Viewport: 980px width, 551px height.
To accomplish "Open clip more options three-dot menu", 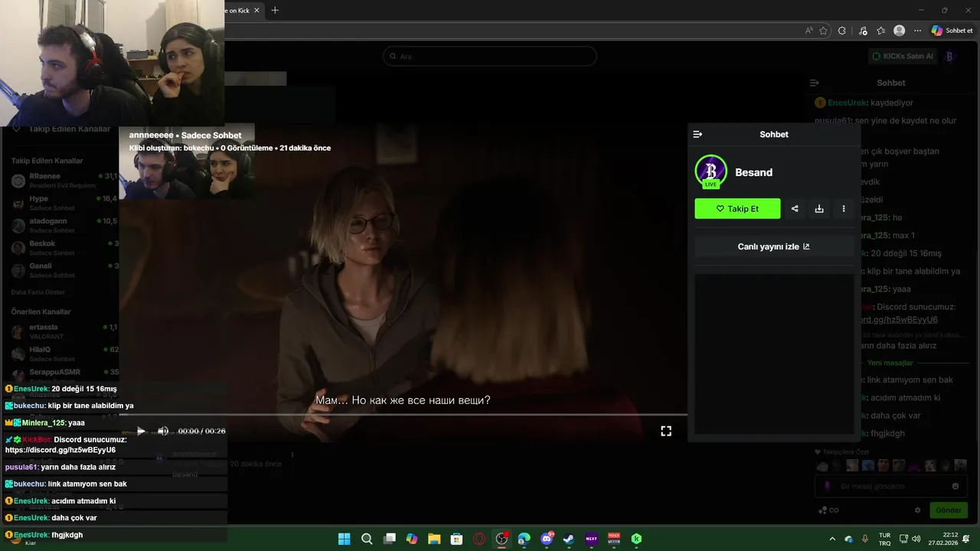I will coord(844,209).
